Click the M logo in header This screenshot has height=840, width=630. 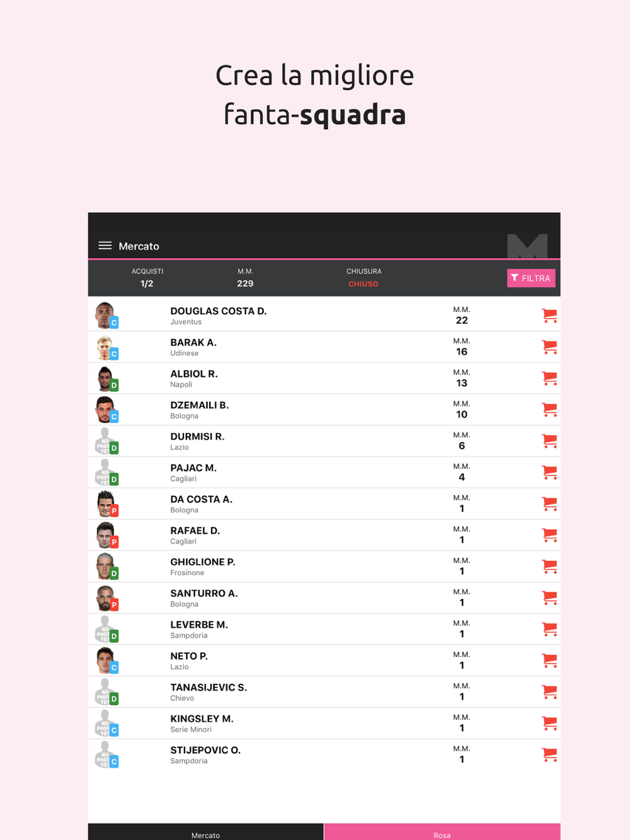coord(527,246)
